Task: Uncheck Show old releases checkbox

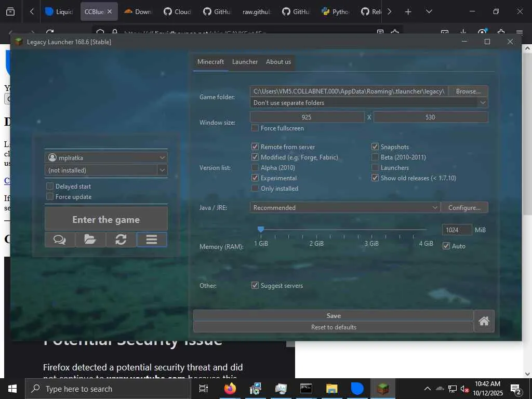Action: click(375, 178)
